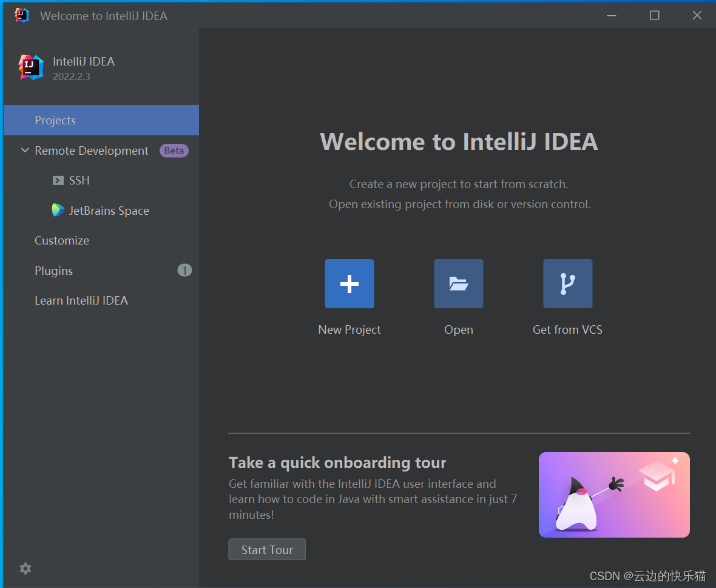The width and height of the screenshot is (716, 588).
Task: Click the SSH terminal icon
Action: [x=58, y=180]
